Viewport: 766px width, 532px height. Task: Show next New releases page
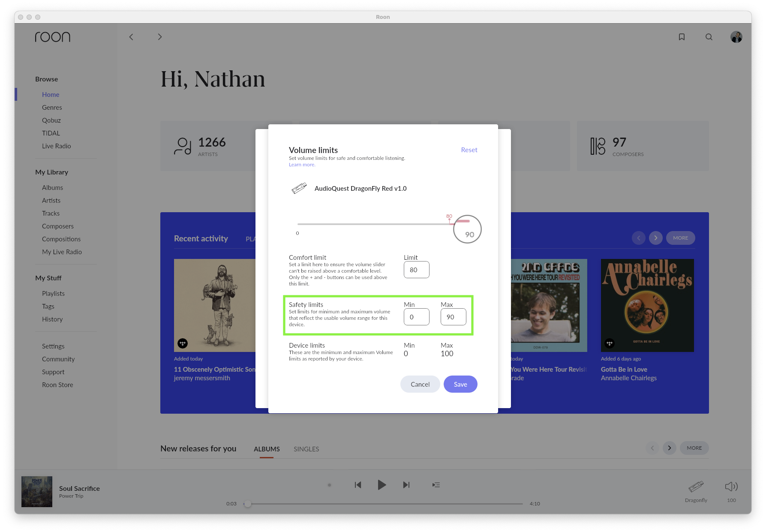tap(670, 448)
